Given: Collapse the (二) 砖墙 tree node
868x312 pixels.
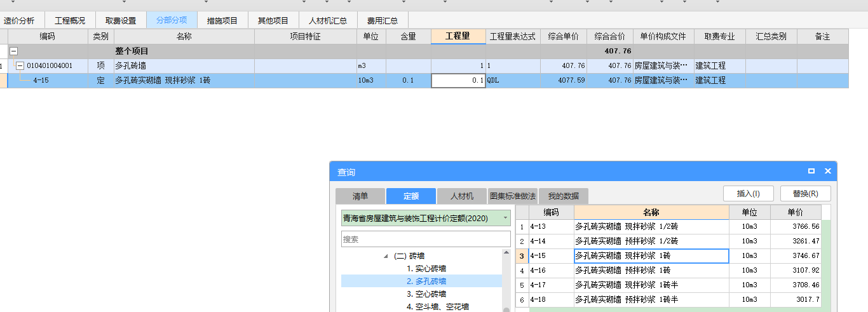Looking at the screenshot, I should (x=386, y=256).
